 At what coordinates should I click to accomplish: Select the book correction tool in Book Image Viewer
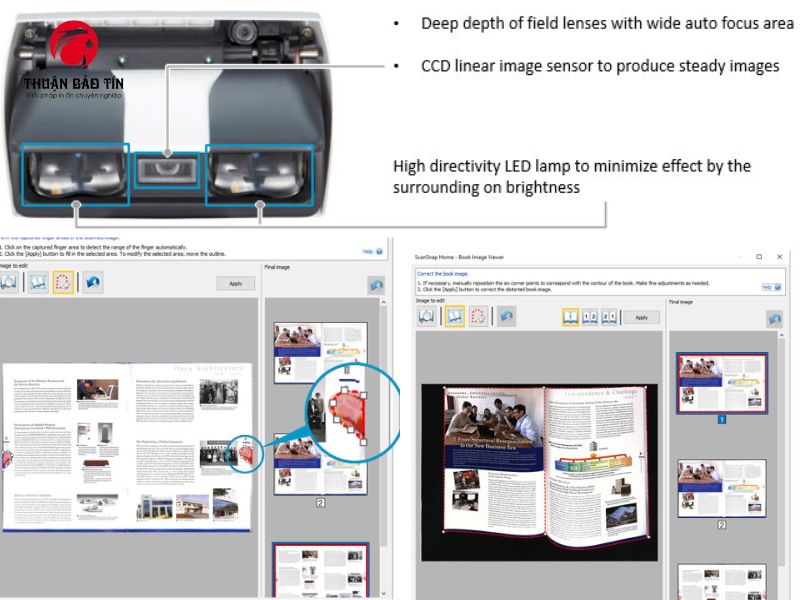tap(454, 316)
